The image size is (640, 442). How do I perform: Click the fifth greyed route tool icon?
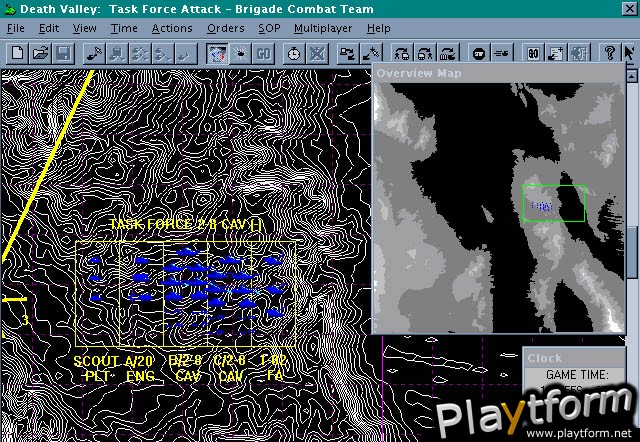point(186,53)
